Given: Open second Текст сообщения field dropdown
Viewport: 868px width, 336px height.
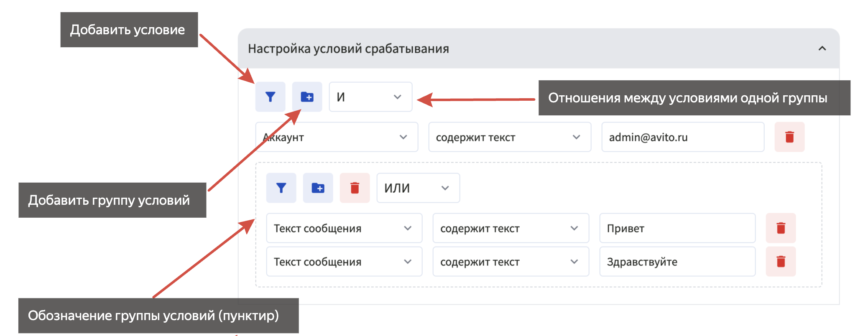Looking at the screenshot, I should (344, 262).
